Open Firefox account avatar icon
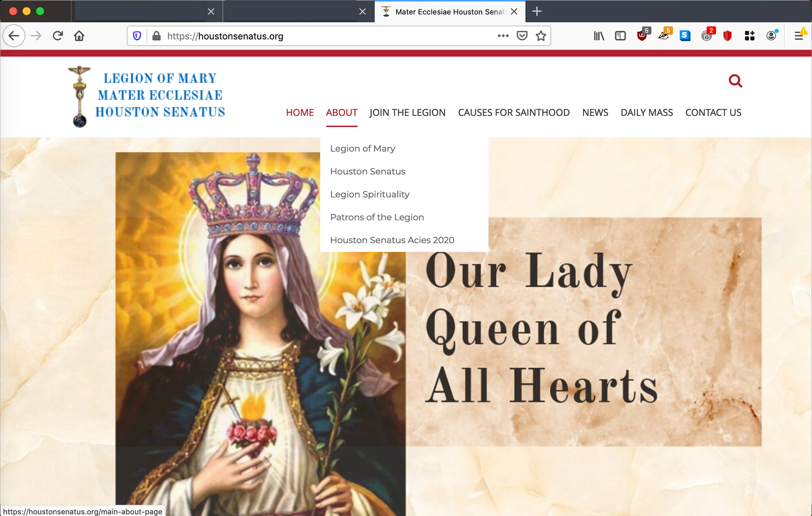 tap(772, 36)
